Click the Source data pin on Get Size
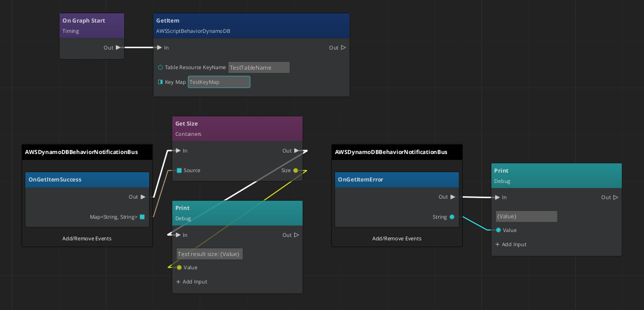The image size is (644, 310). (179, 170)
